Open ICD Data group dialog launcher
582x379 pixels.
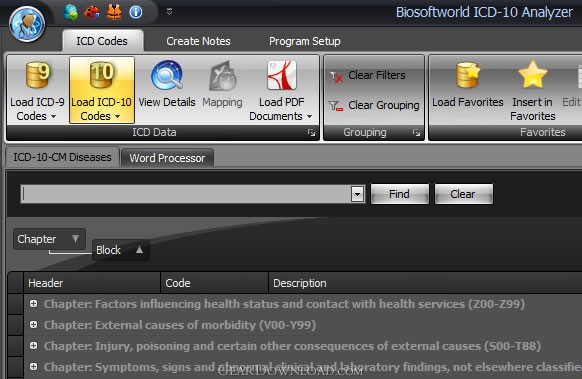(x=311, y=133)
